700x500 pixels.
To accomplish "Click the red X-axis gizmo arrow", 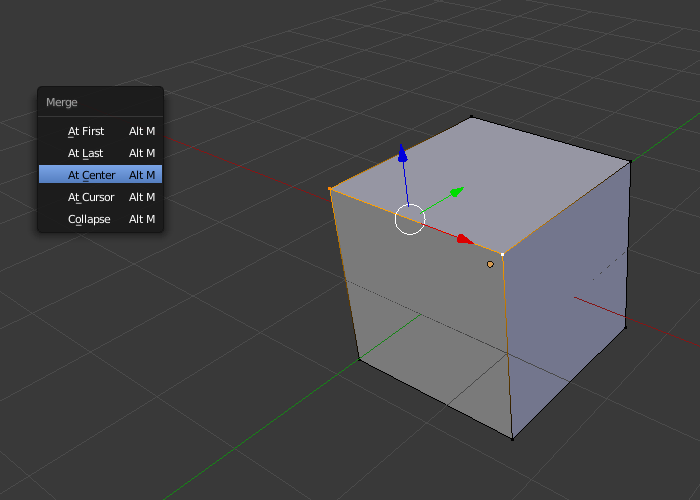I will (464, 239).
